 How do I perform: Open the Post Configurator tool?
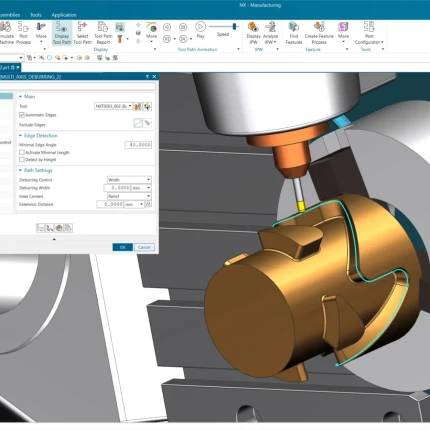point(369,33)
